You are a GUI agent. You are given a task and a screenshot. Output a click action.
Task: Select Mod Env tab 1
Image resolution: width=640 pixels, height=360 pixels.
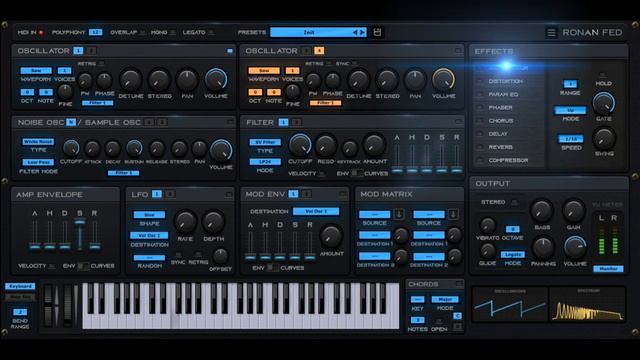click(293, 194)
